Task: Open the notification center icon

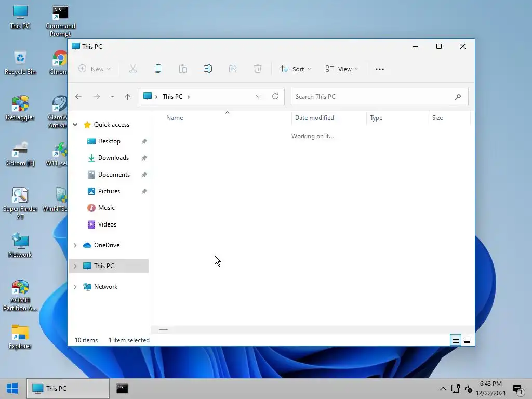Action: coord(518,390)
